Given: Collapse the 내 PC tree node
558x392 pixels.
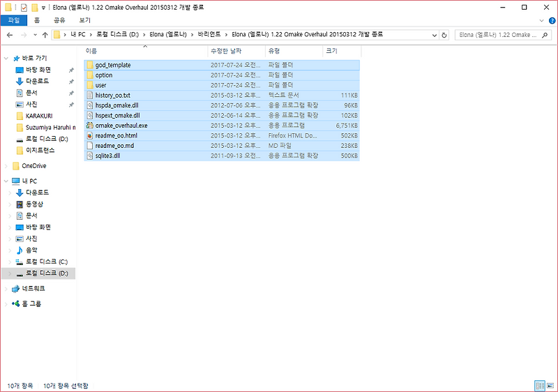Looking at the screenshot, I should click(x=6, y=181).
